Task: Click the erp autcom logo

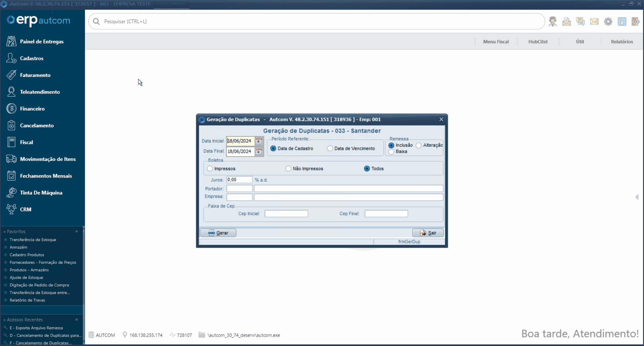Action: click(x=38, y=20)
